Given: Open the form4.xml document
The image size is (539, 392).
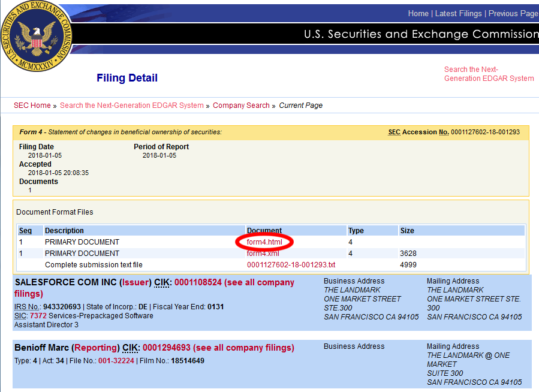Looking at the screenshot, I should pyautogui.click(x=264, y=253).
